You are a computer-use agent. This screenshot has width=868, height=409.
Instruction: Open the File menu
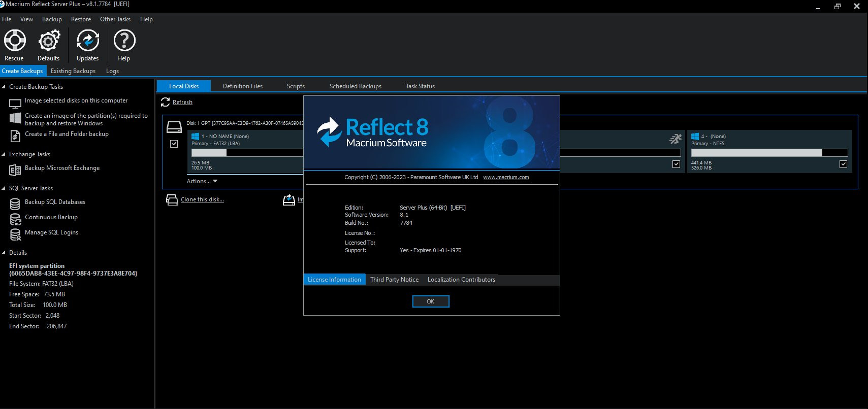tap(7, 19)
